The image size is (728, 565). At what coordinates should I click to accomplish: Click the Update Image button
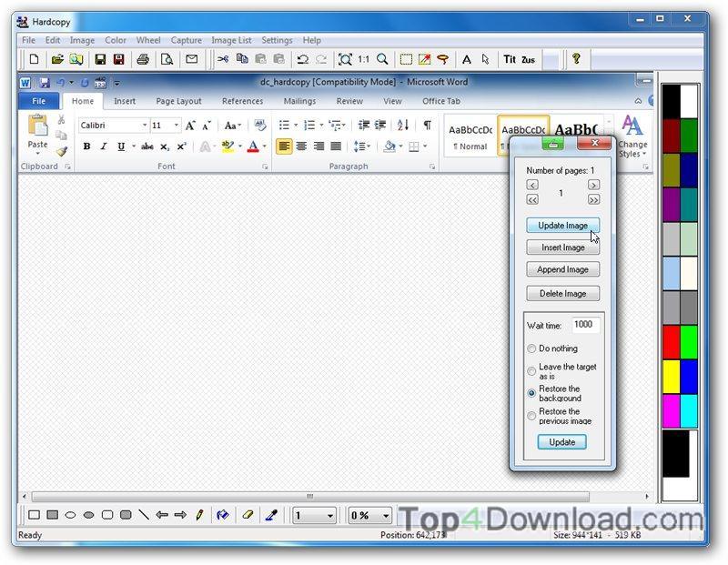[562, 225]
